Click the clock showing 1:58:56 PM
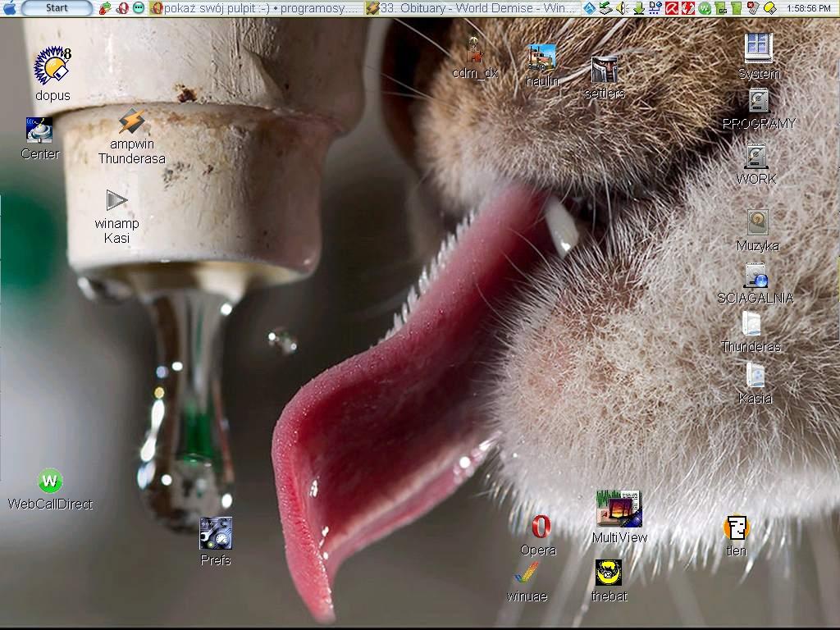 point(809,8)
